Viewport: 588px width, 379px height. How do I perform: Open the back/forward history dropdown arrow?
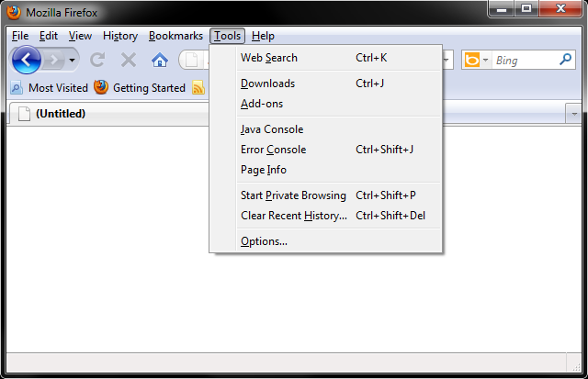72,60
